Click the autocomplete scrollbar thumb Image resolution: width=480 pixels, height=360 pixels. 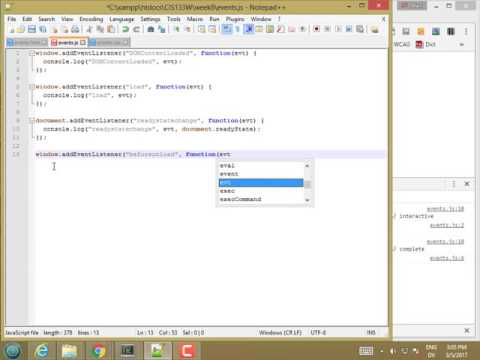click(x=308, y=184)
